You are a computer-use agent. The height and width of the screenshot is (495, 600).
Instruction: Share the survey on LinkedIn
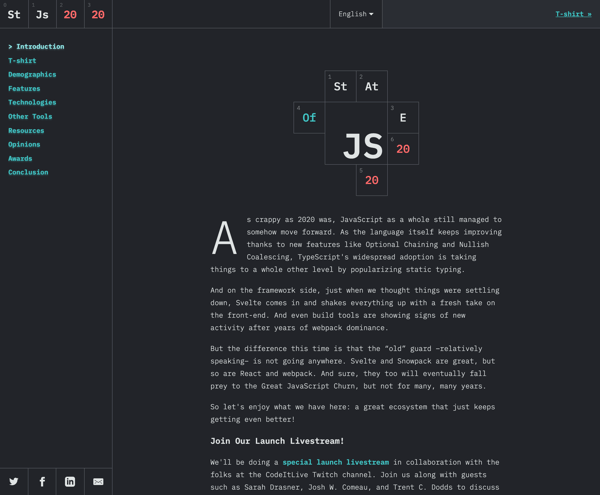tap(70, 482)
